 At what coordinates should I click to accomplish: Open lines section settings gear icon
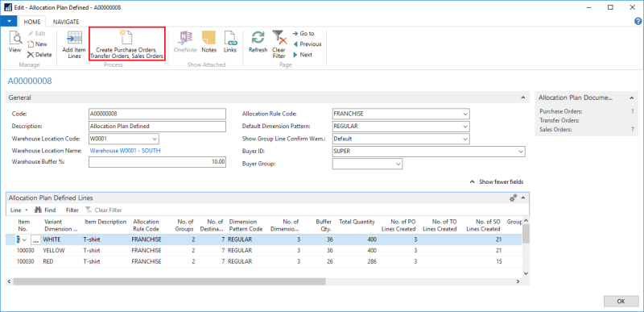(x=514, y=198)
